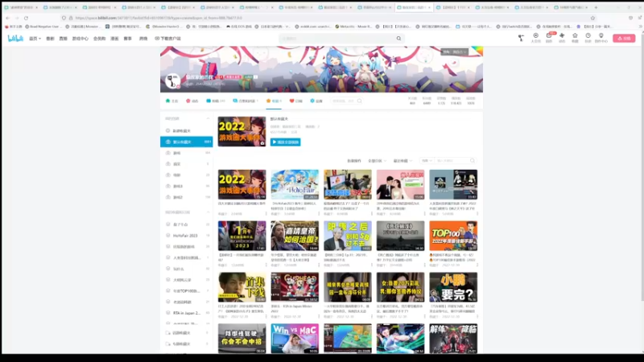Screen dimensions: 644x362
Task: Open the Metacritic bookmark in the bookmarks bar
Action: tap(353, 27)
